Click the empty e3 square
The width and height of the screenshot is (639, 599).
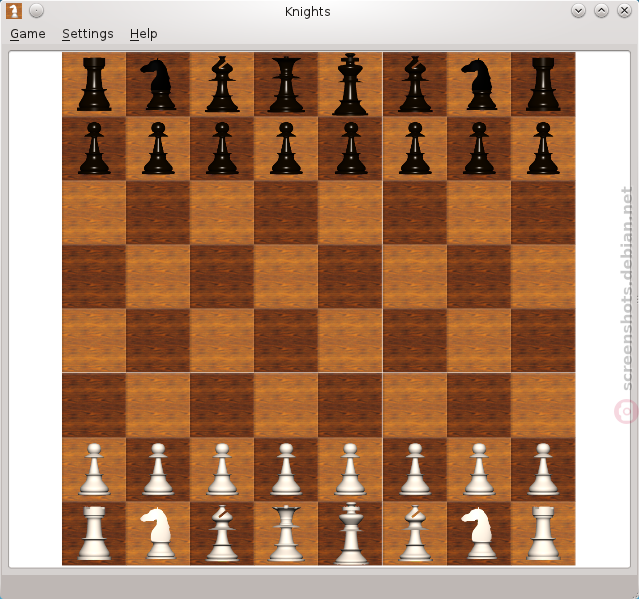click(350, 405)
